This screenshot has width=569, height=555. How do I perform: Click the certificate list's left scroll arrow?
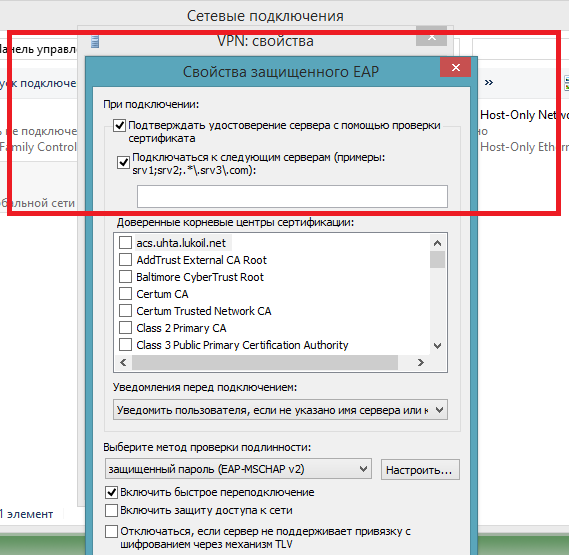[x=123, y=362]
